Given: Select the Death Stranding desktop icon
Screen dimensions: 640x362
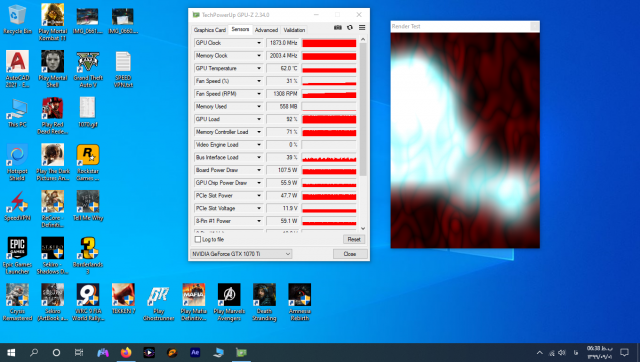Looking at the screenshot, I should click(x=264, y=302).
